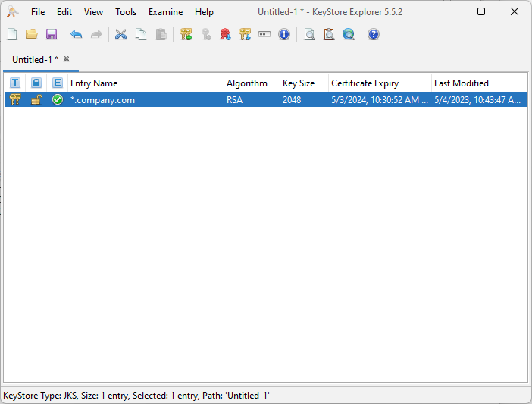Copy the selected entry using the toolbar
The image size is (532, 404).
pyautogui.click(x=141, y=34)
